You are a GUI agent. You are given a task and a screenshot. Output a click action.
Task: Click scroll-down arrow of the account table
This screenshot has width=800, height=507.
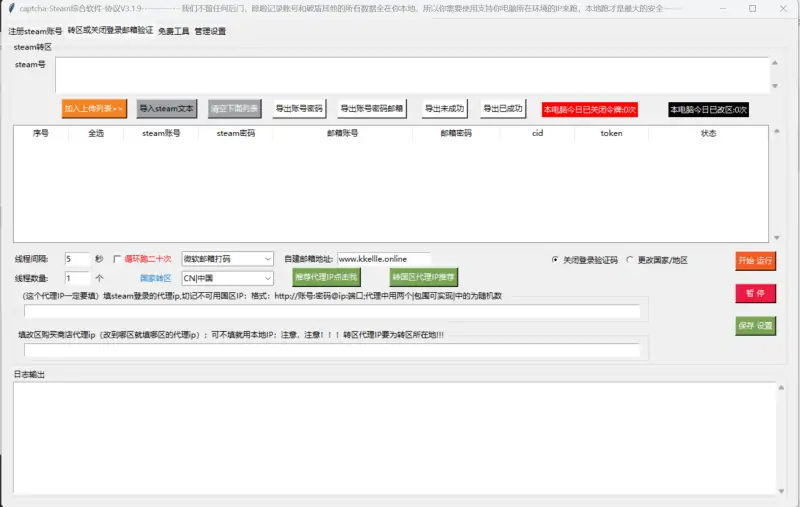(x=777, y=238)
